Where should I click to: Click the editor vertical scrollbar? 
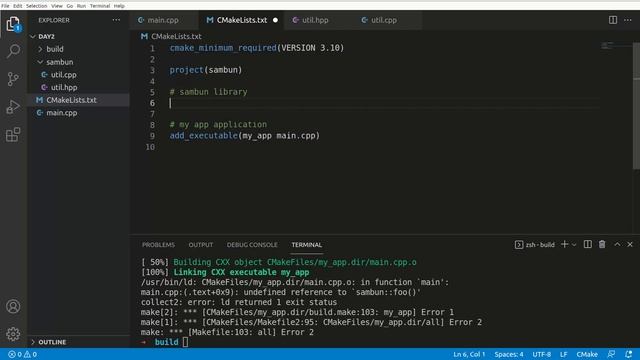pyautogui.click(x=636, y=106)
